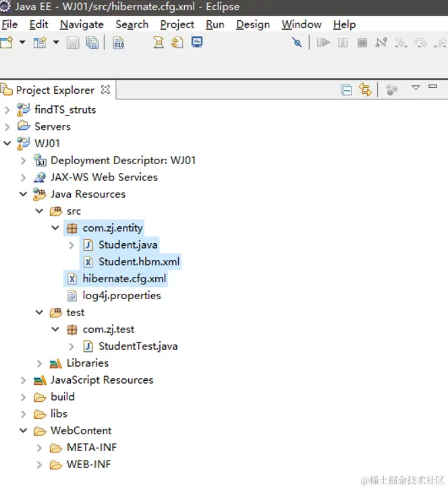Image resolution: width=448 pixels, height=489 pixels.
Task: Open the Project menu
Action: point(177,24)
